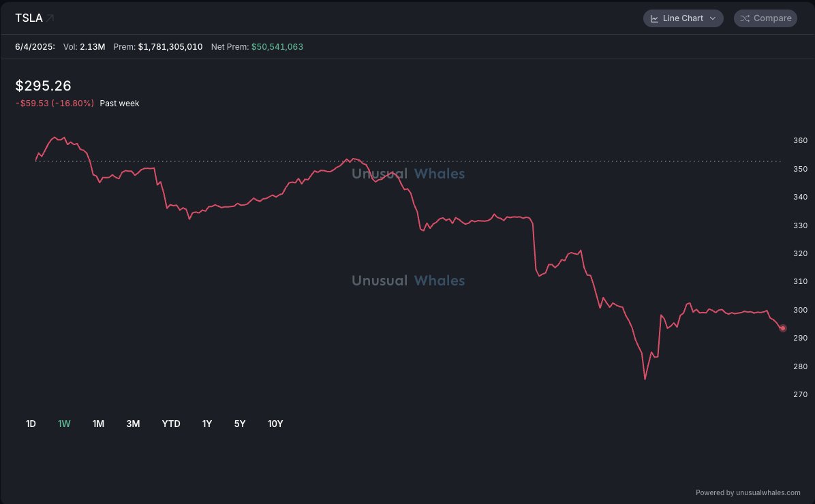
Task: Click the 290 price axis label
Action: [x=801, y=338]
